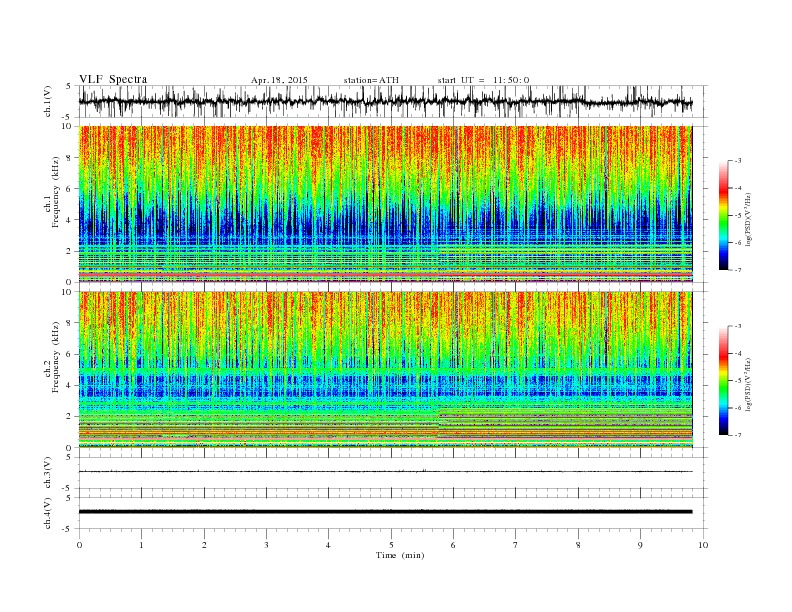
Task: Select the "Apr. 18, 2015" date text
Action: pyautogui.click(x=279, y=80)
